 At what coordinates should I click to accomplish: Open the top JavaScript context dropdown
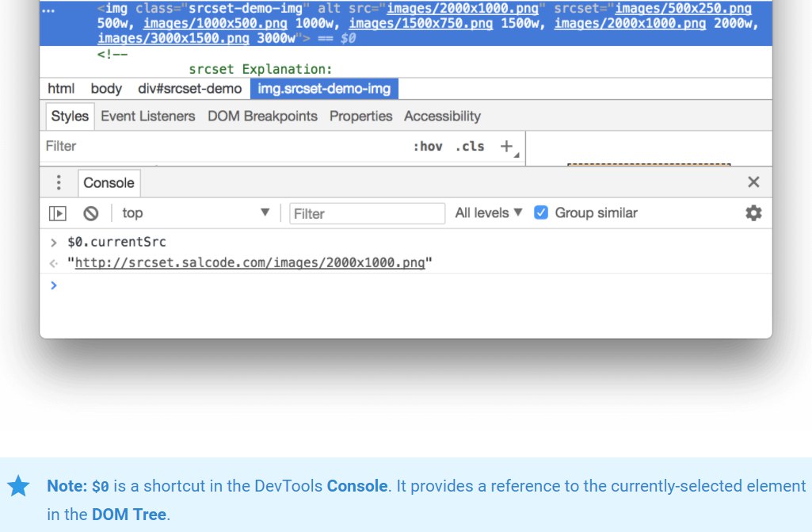196,213
